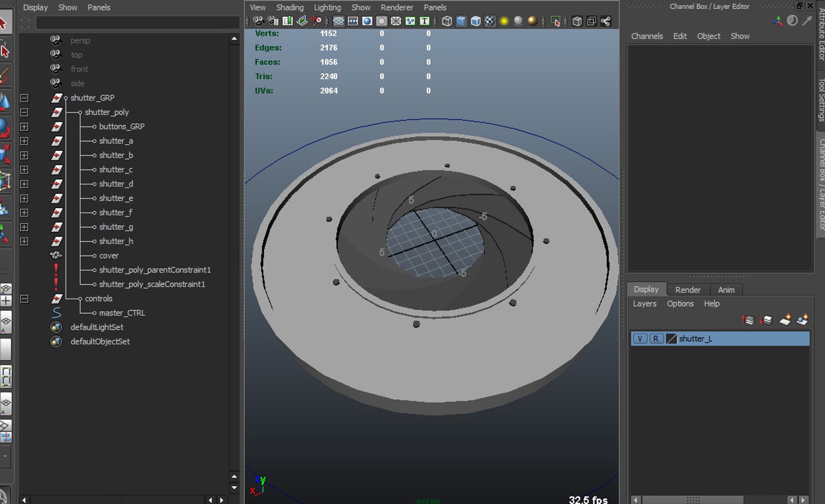The height and width of the screenshot is (504, 825).
Task: Click color swatch of shutter_L layer
Action: (x=671, y=339)
